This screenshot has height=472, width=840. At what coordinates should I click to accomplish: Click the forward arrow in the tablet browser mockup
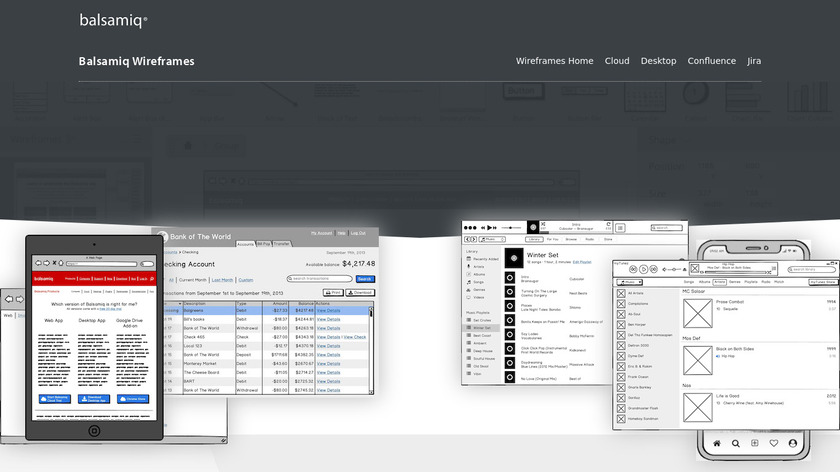(x=47, y=263)
